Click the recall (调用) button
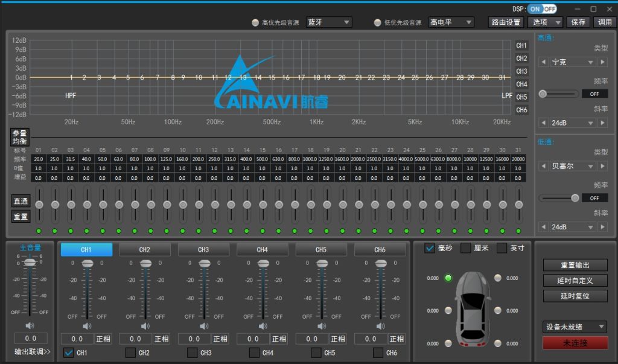618x364 pixels. click(x=605, y=22)
